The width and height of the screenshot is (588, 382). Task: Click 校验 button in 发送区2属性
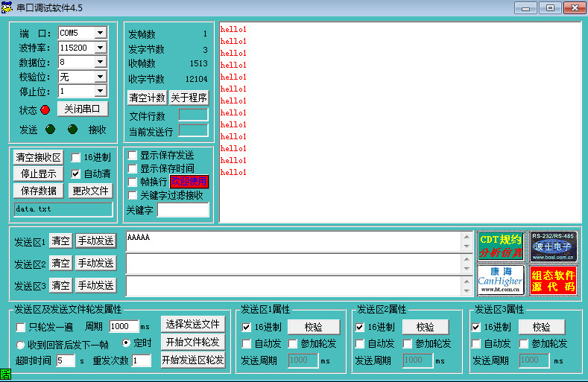point(426,327)
